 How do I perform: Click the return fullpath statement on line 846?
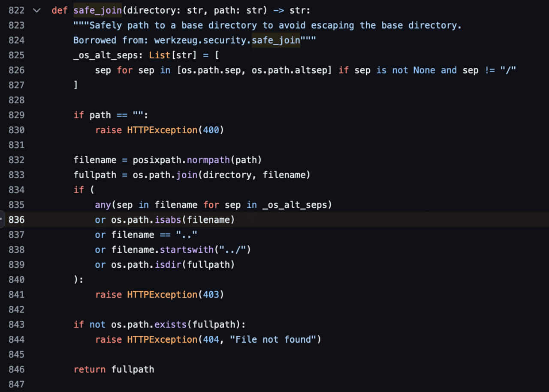click(x=113, y=369)
